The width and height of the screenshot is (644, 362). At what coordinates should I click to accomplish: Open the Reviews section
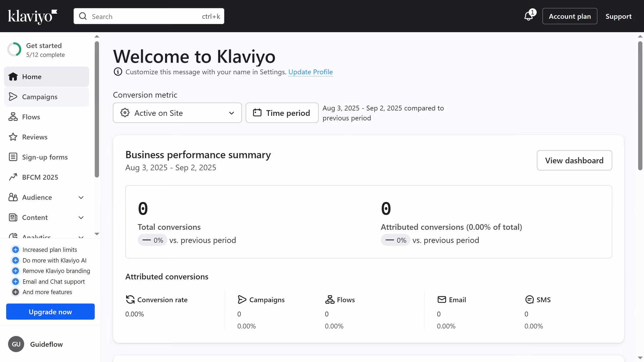[x=35, y=137]
